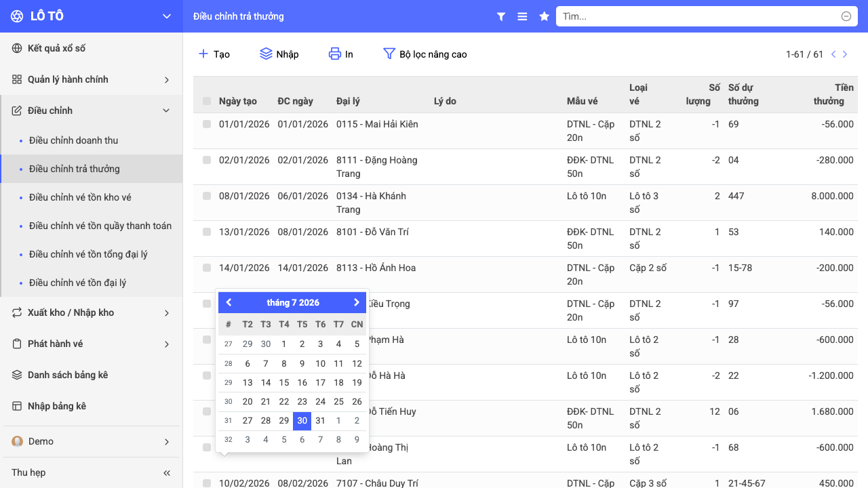Click the tháng 7 2026 calendar title

(293, 302)
